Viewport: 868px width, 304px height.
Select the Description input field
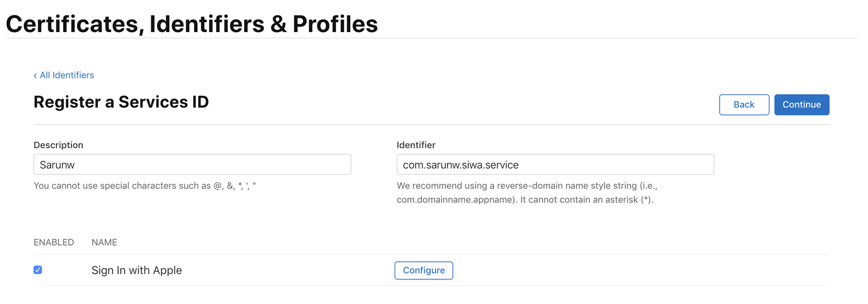[x=192, y=164]
